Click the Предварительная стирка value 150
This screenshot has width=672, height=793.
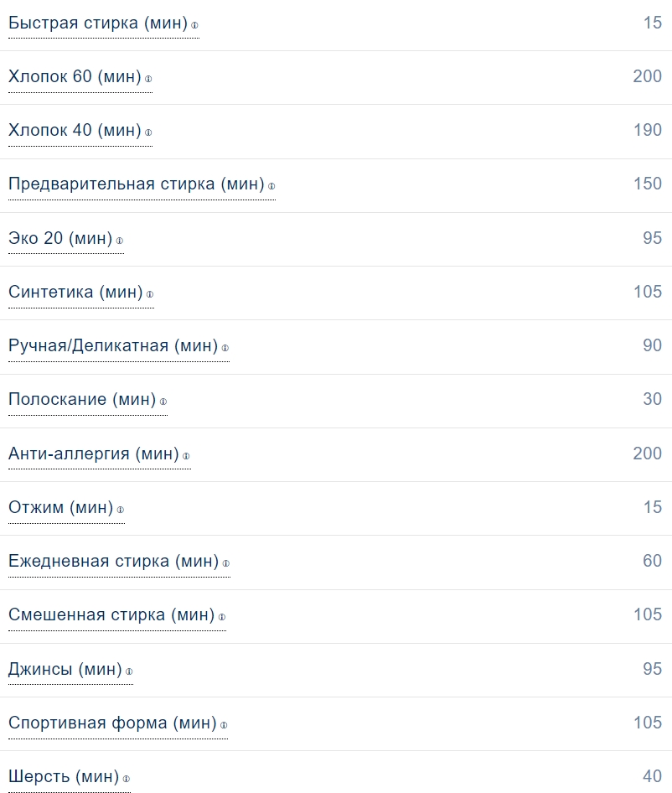[648, 184]
